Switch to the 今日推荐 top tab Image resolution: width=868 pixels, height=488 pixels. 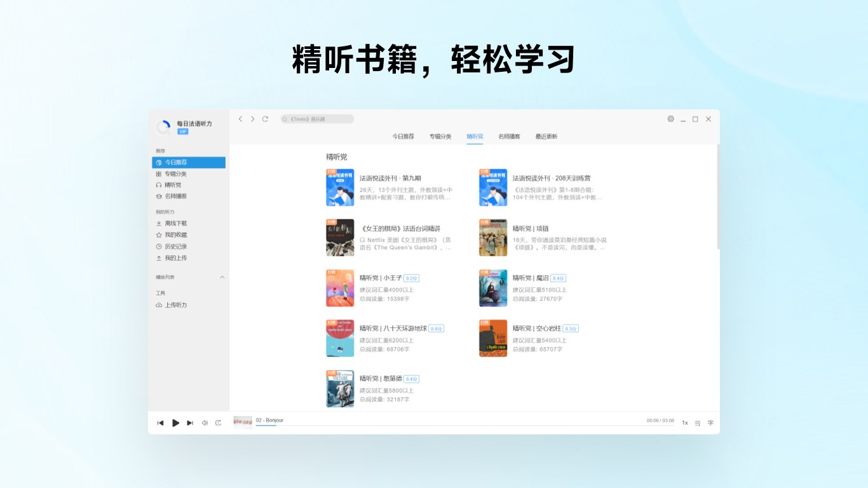tap(403, 137)
